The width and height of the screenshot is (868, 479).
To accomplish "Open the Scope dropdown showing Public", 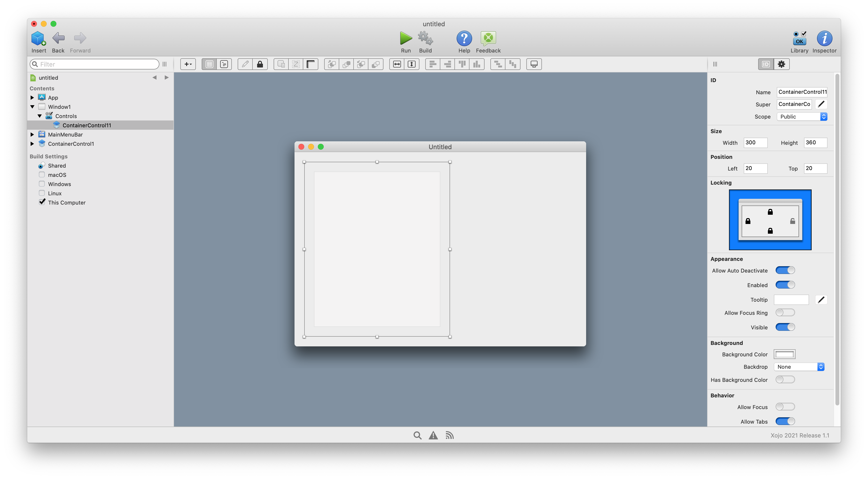I will click(x=802, y=117).
